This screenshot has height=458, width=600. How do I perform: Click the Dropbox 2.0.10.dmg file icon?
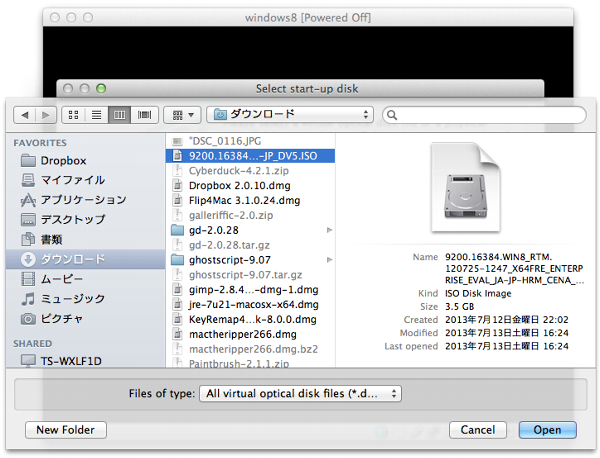[177, 186]
